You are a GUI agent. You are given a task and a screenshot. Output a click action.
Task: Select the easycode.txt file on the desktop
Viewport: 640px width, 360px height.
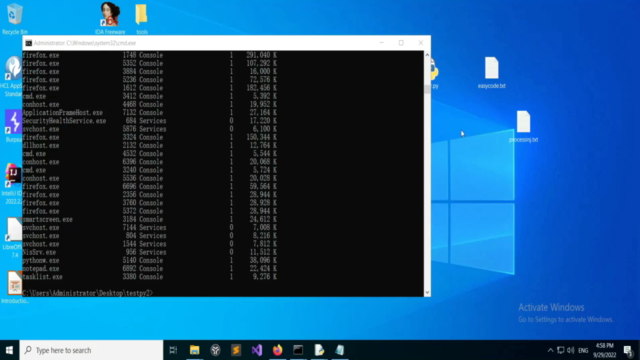pyautogui.click(x=491, y=73)
